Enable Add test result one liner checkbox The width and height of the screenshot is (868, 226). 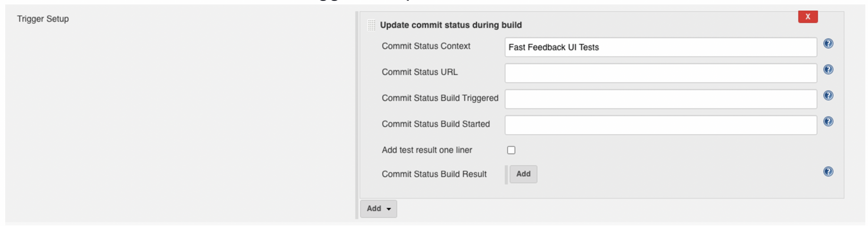pos(511,150)
